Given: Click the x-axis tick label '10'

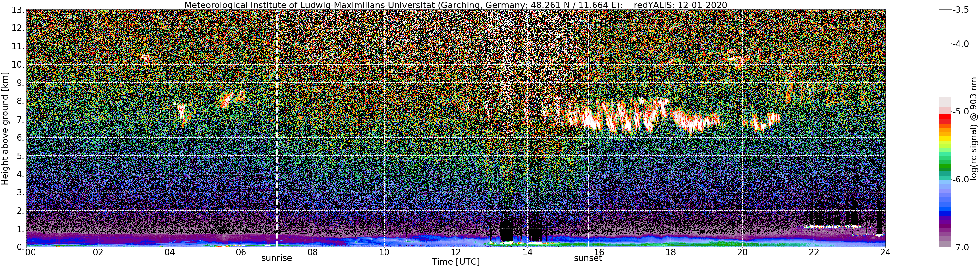Looking at the screenshot, I should point(384,252).
